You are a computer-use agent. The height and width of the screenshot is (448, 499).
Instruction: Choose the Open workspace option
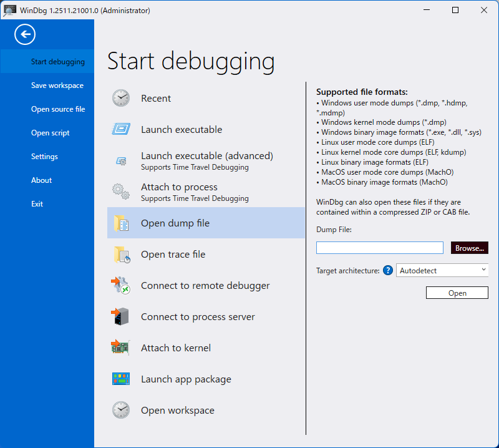click(x=177, y=411)
